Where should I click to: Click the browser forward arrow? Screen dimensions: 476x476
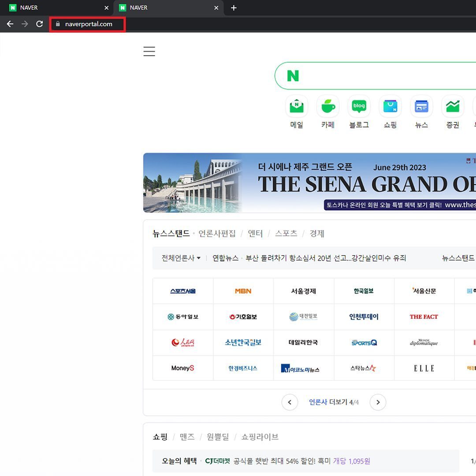tap(25, 24)
